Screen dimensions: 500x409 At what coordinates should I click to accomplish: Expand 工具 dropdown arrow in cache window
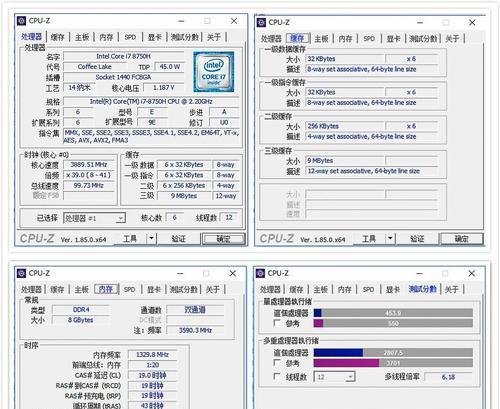click(390, 239)
